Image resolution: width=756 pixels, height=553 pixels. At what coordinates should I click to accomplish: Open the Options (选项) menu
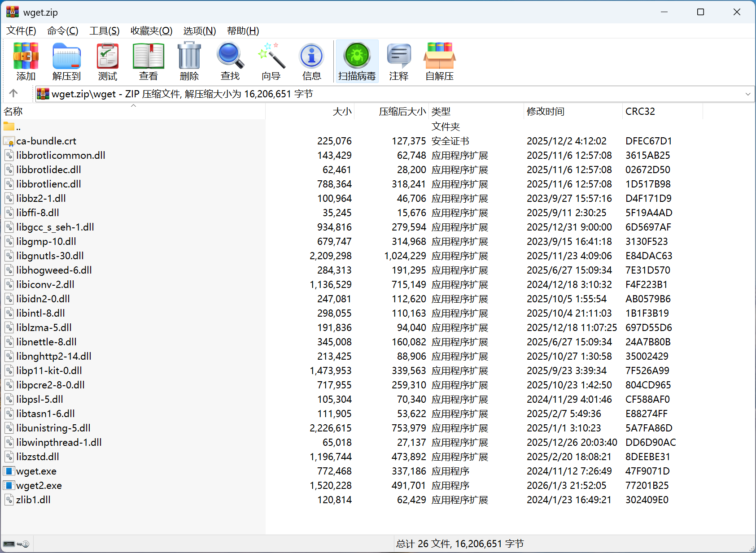pyautogui.click(x=200, y=30)
